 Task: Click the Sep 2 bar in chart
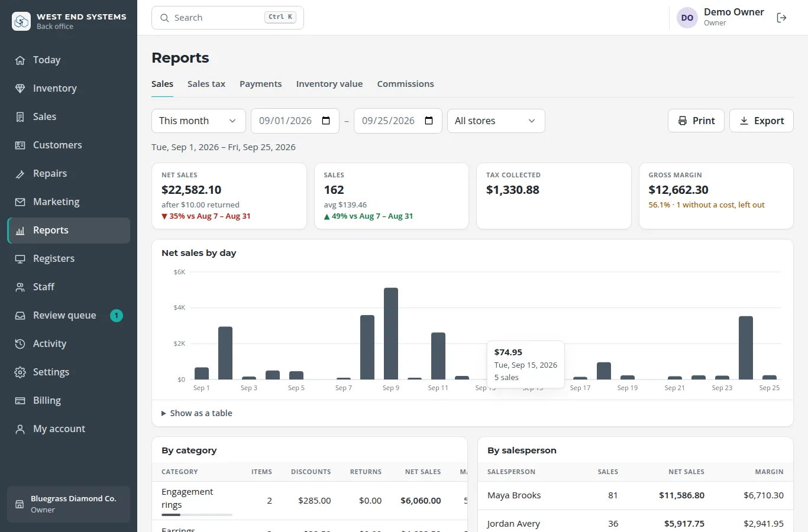(225, 353)
